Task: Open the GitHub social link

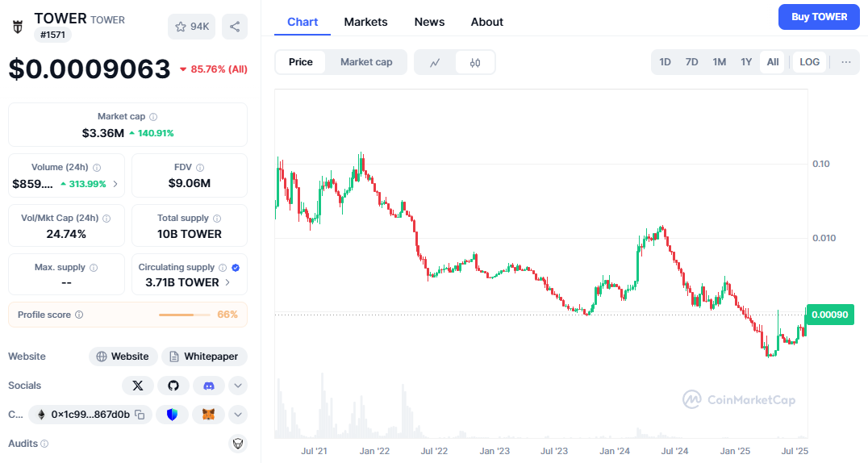Action: pyautogui.click(x=173, y=386)
